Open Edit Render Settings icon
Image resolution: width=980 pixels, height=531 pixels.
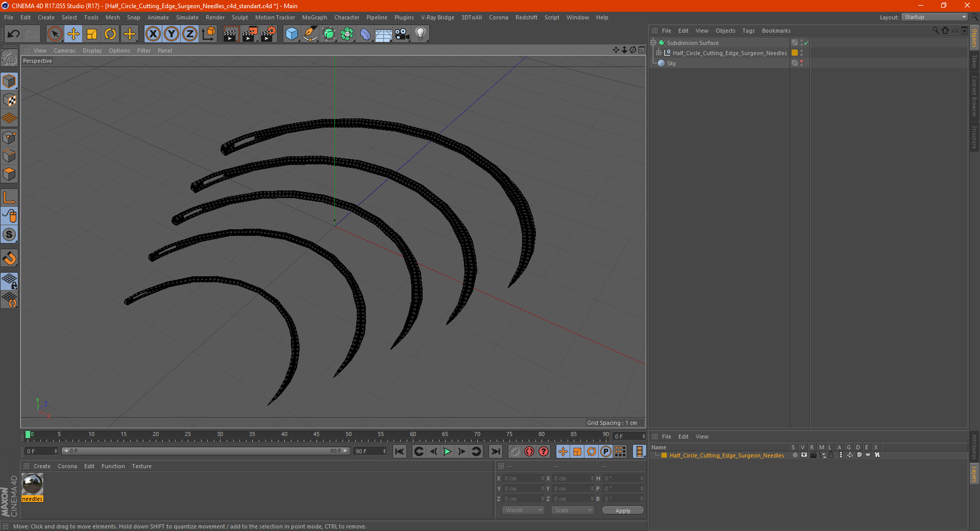(x=268, y=34)
